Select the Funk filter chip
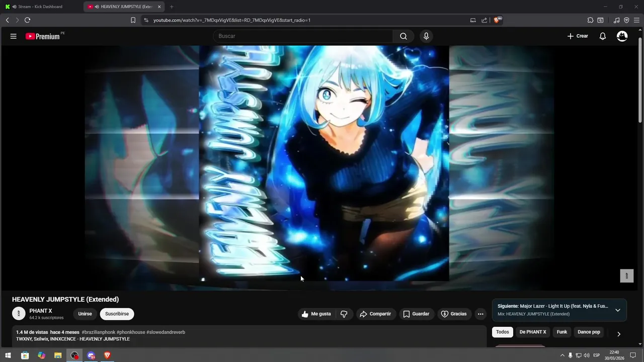644x362 pixels. coord(562,332)
